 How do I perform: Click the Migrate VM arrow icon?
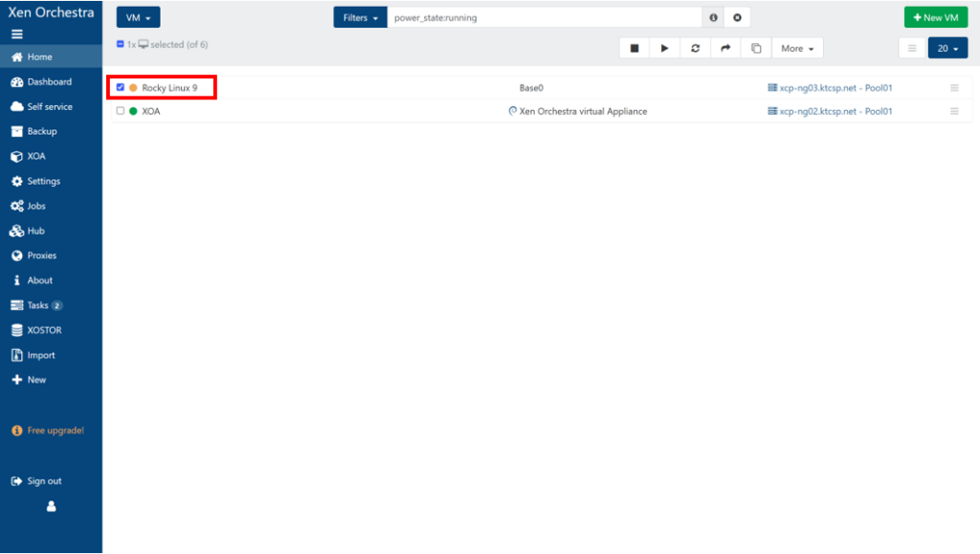click(725, 49)
